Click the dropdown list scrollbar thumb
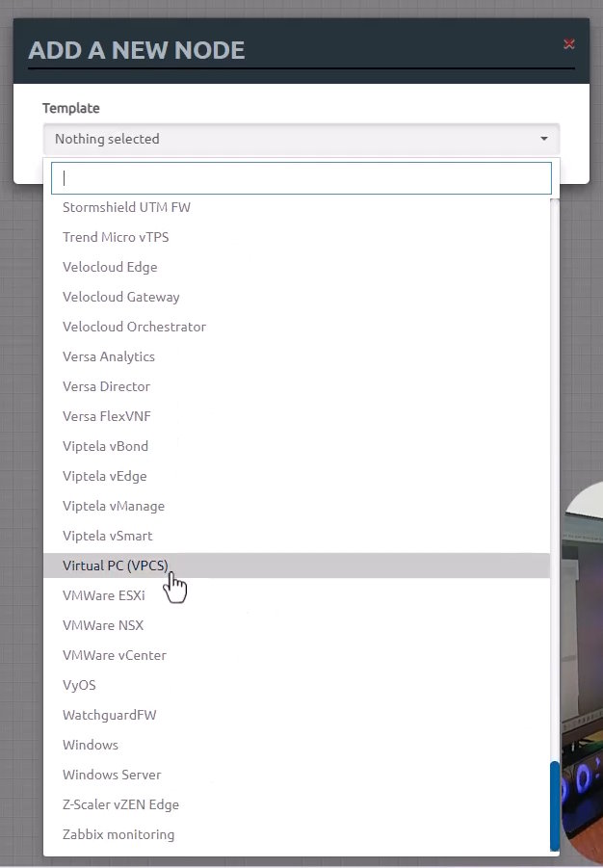 click(x=555, y=806)
